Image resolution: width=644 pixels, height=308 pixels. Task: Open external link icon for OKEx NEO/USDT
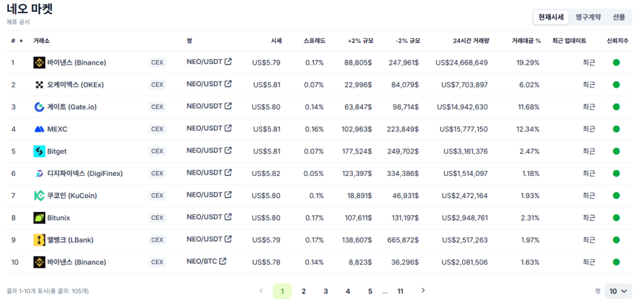coord(228,84)
